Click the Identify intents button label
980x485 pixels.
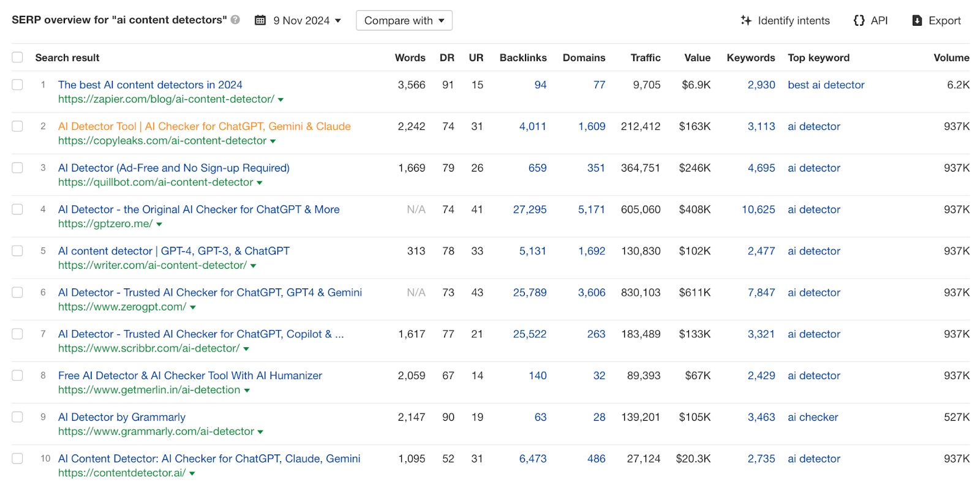794,20
